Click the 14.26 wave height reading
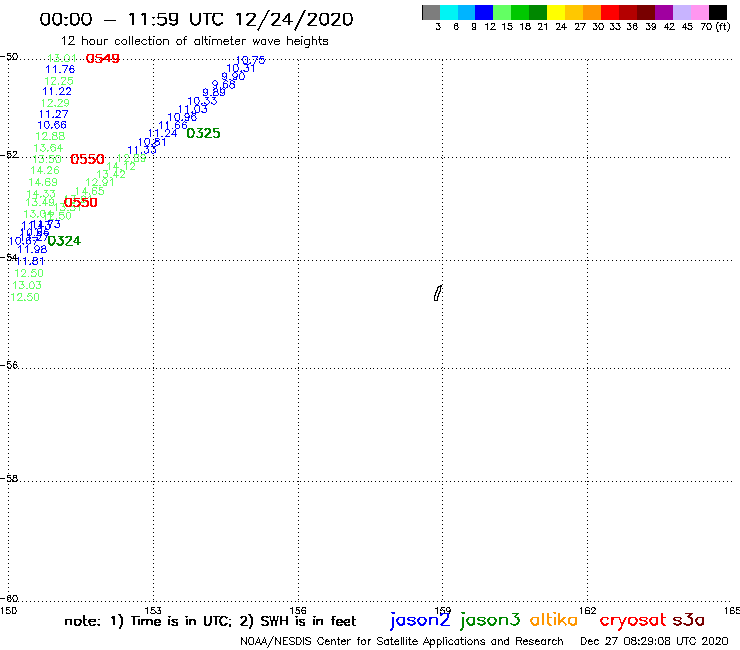This screenshot has width=740, height=650. point(45,170)
